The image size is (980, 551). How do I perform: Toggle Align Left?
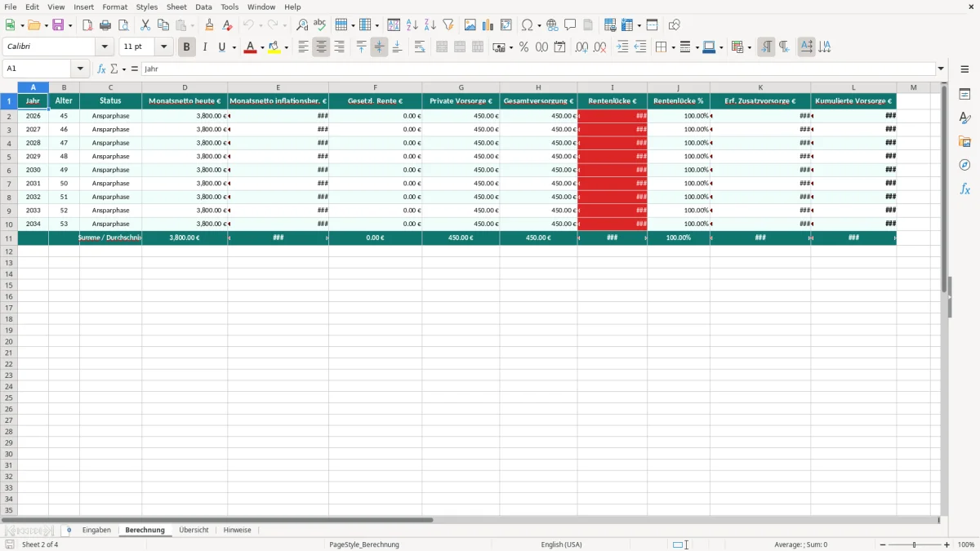[303, 47]
